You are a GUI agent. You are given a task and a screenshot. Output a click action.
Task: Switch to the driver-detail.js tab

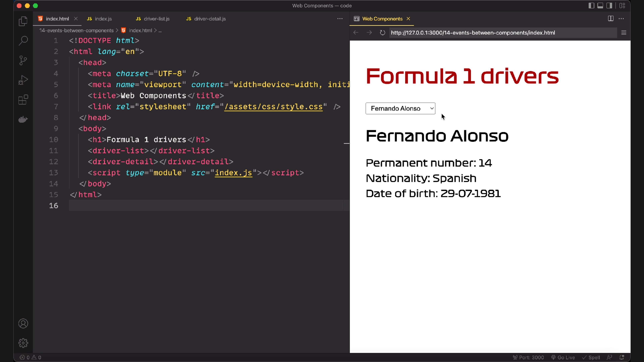[x=209, y=19]
